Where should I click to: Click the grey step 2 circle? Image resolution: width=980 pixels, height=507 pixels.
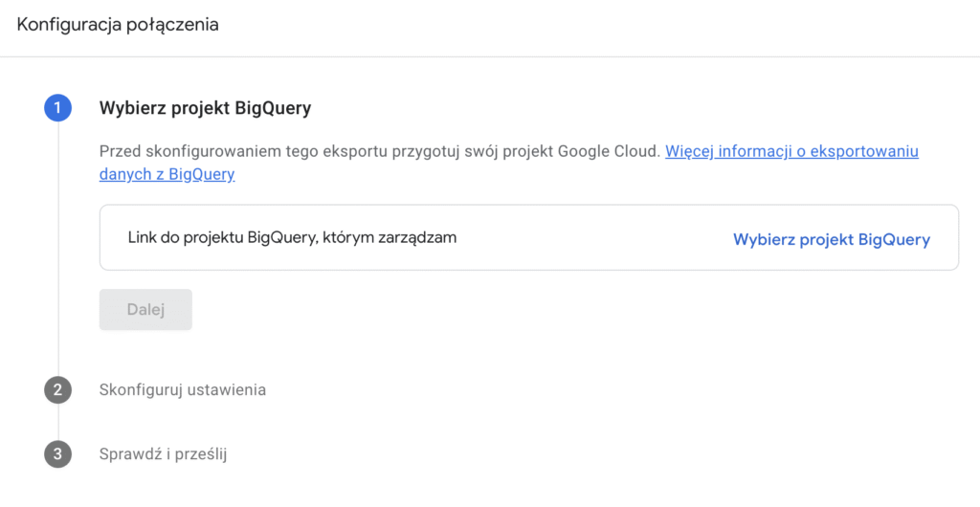(x=57, y=389)
